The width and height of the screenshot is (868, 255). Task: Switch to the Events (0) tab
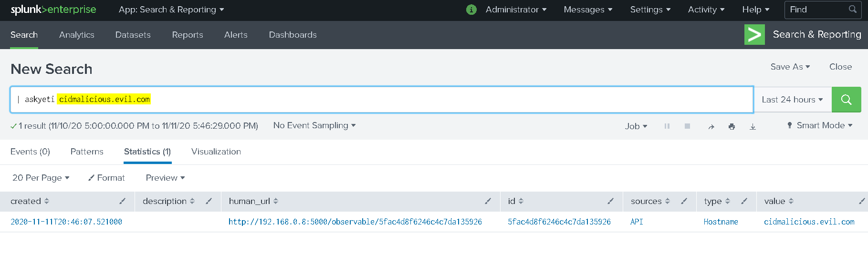pos(30,152)
